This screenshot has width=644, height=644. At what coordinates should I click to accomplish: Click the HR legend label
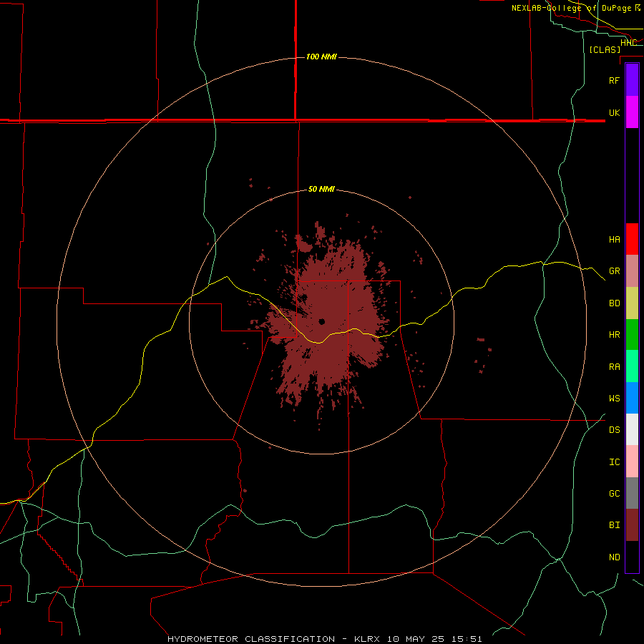click(614, 335)
